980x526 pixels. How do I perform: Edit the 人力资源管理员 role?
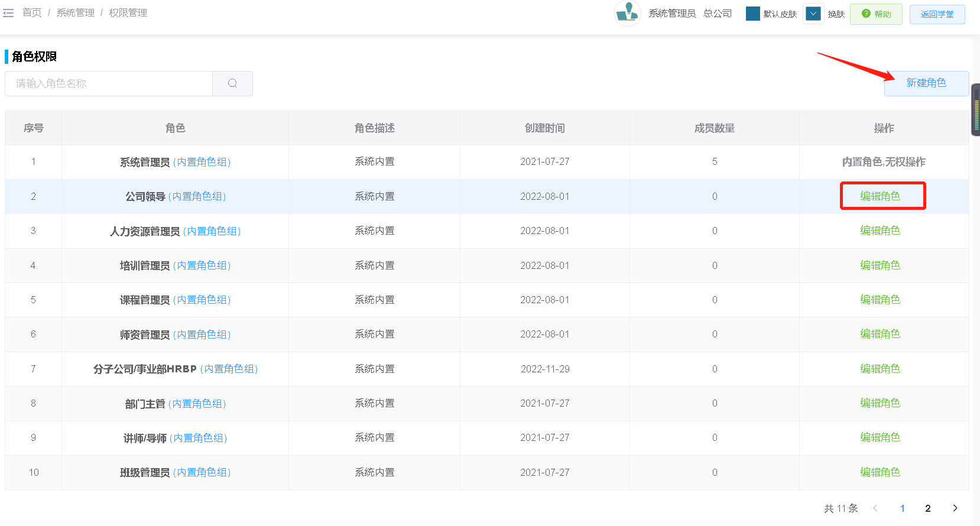[880, 230]
